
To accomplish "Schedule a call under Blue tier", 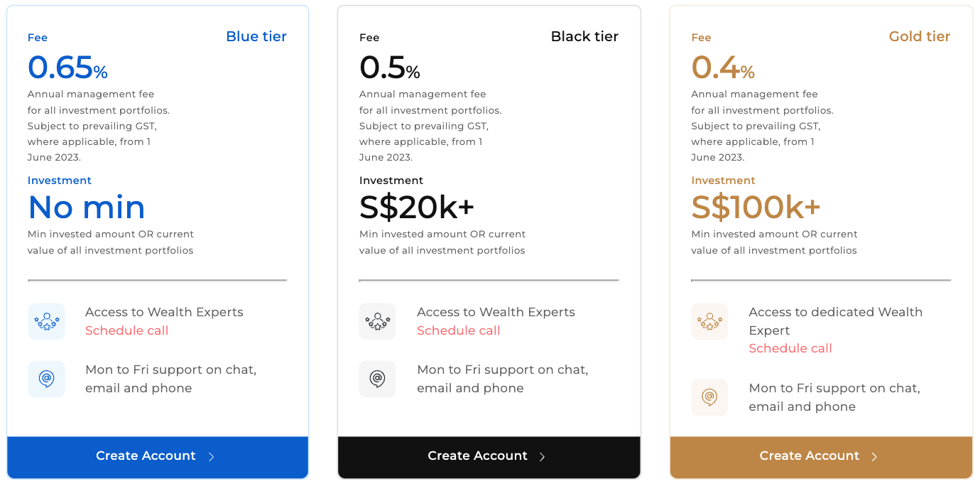I will coord(126,330).
